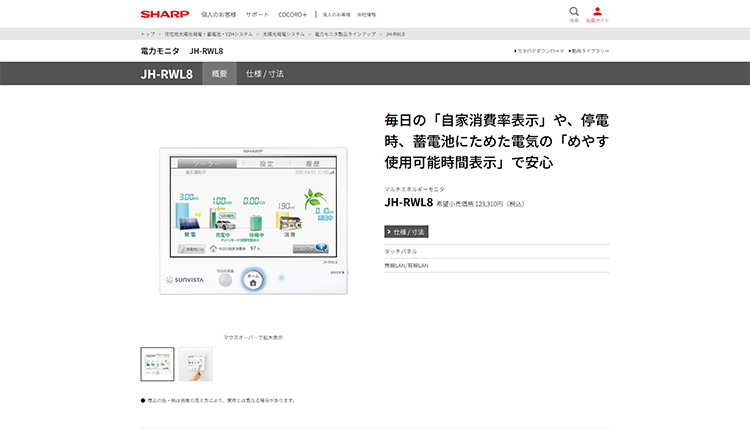
Task: Click the 希望小売価格 123,310円 price text
Action: 480,204
